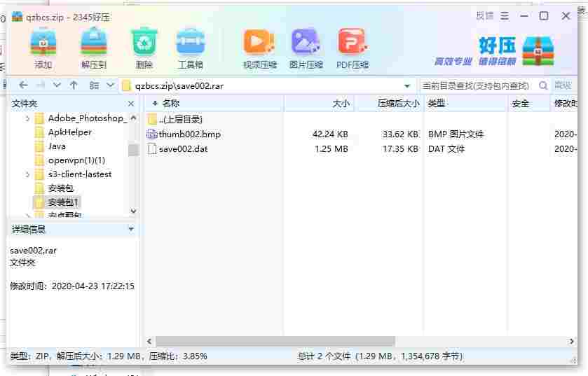Click the 反馈 feedback link

click(x=485, y=15)
